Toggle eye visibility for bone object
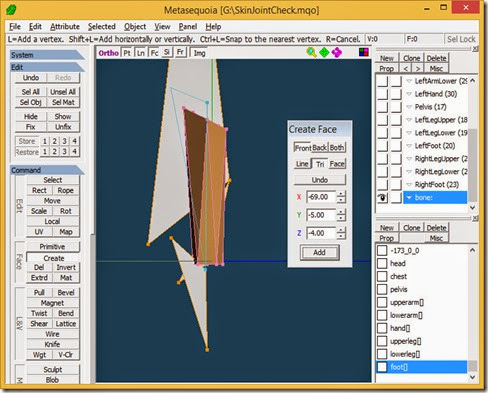This screenshot has height=393, width=488. [x=382, y=198]
